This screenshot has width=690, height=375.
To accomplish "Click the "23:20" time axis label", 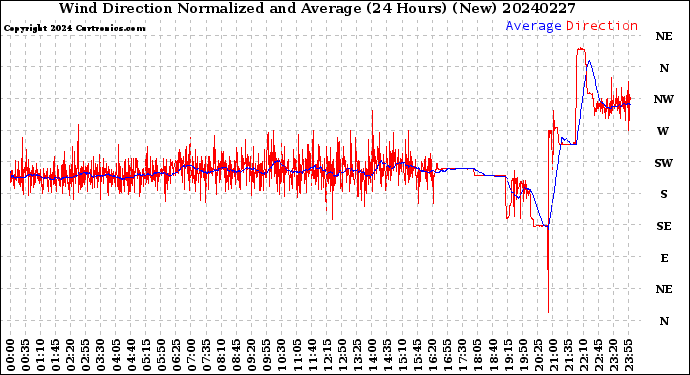I will (614, 355).
